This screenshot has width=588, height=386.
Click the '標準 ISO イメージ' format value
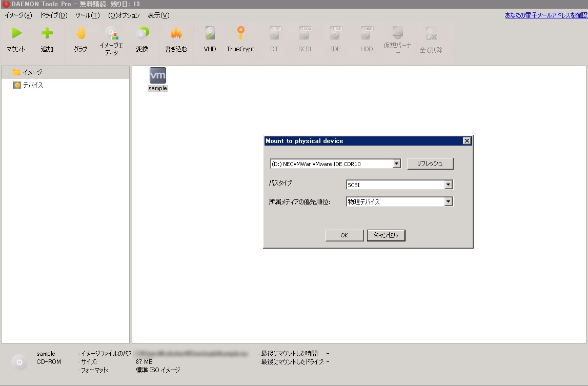[157, 370]
